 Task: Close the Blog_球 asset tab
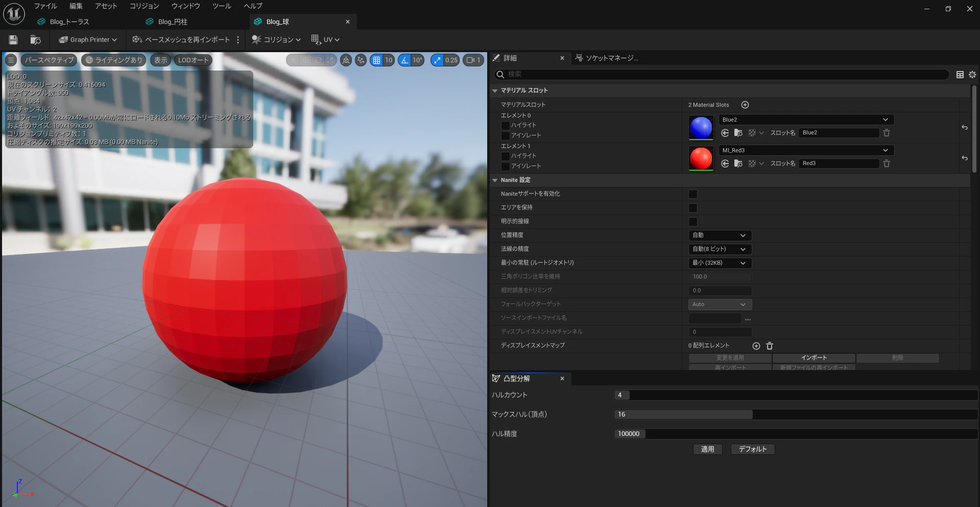click(x=348, y=22)
